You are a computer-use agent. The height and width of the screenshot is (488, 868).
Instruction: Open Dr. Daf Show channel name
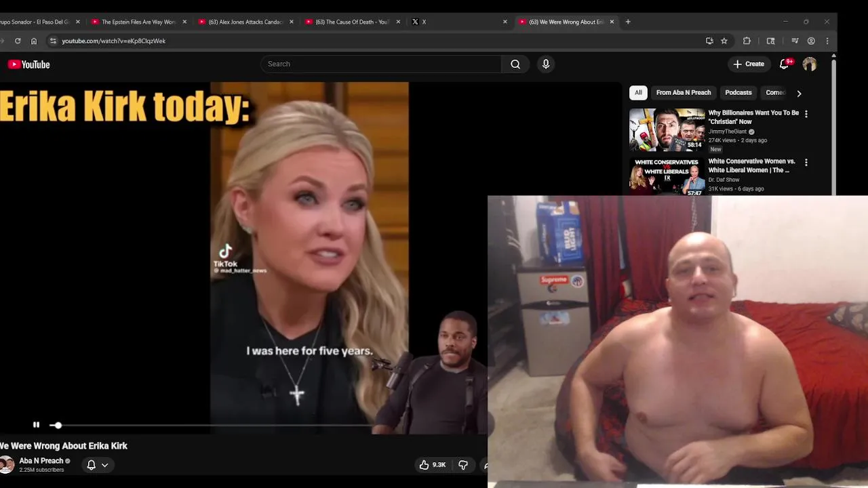[724, 180]
